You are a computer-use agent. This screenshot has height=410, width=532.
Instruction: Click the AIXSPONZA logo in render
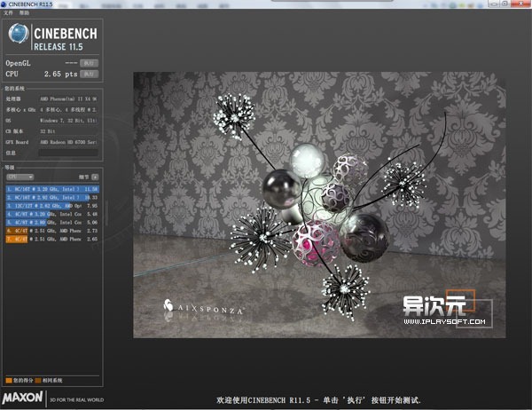point(203,307)
